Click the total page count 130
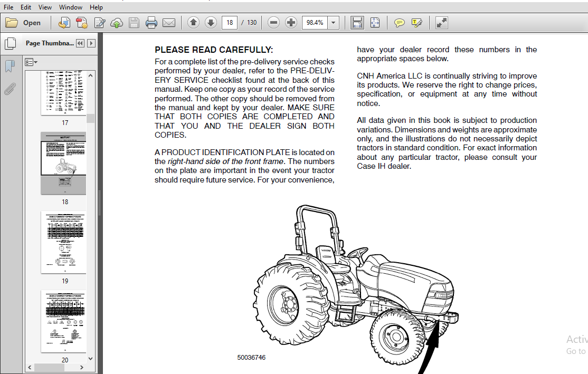 (x=252, y=23)
